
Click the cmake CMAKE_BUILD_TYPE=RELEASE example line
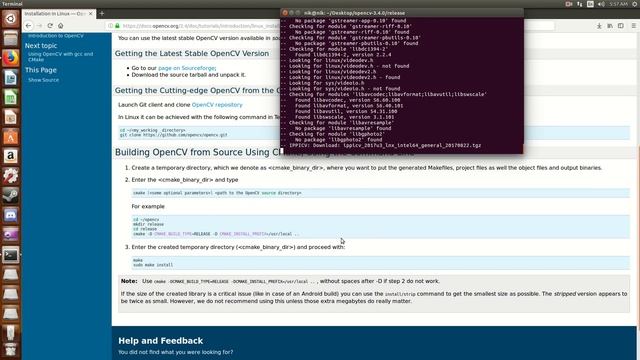(216, 234)
